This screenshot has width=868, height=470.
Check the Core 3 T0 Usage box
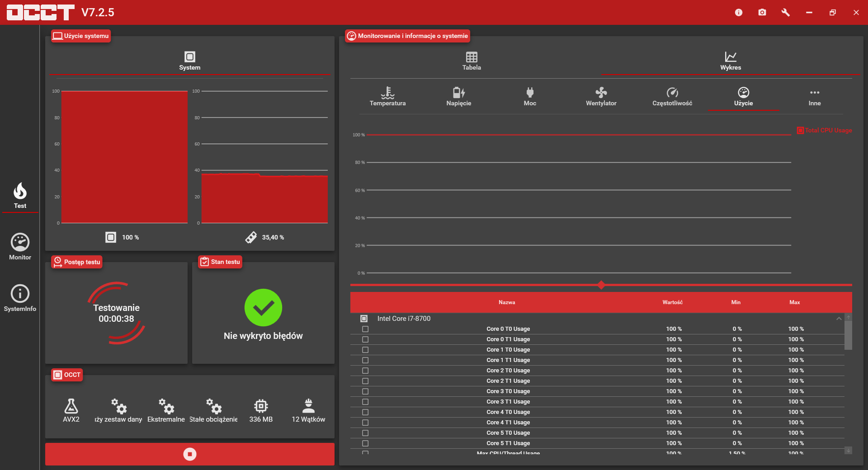coord(365,391)
